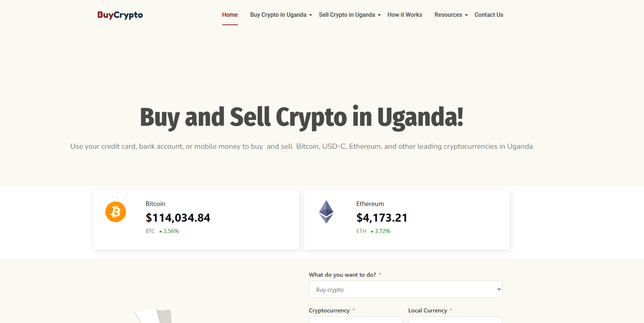Expand the Buy Crypto in Uganda menu arrow
This screenshot has width=644, height=323.
click(311, 15)
